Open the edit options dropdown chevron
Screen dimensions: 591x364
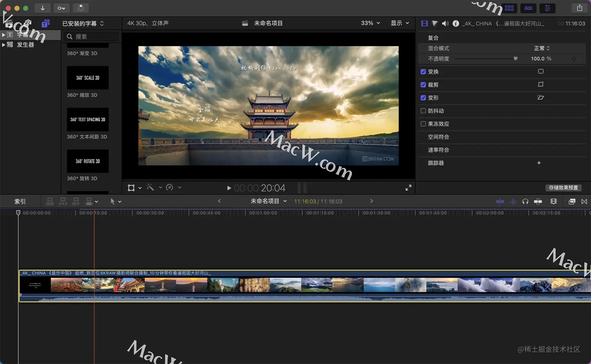coord(97,202)
